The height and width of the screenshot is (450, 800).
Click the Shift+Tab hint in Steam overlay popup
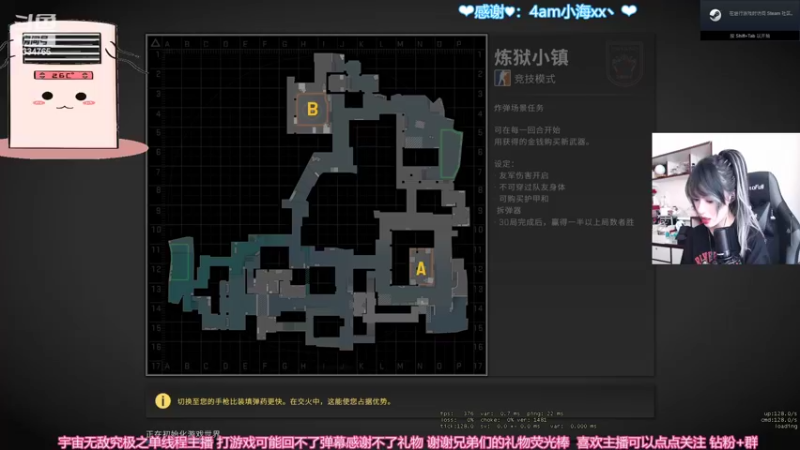click(x=749, y=36)
